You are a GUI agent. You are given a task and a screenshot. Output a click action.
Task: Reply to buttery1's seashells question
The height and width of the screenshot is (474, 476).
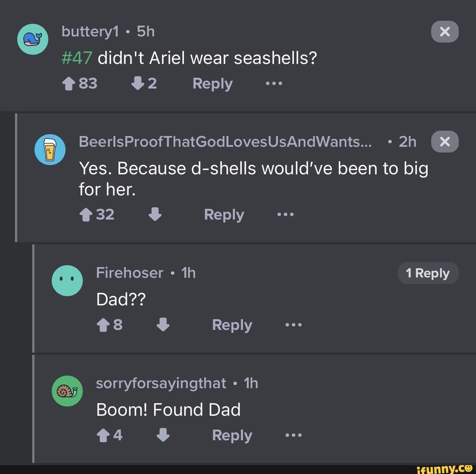[212, 83]
